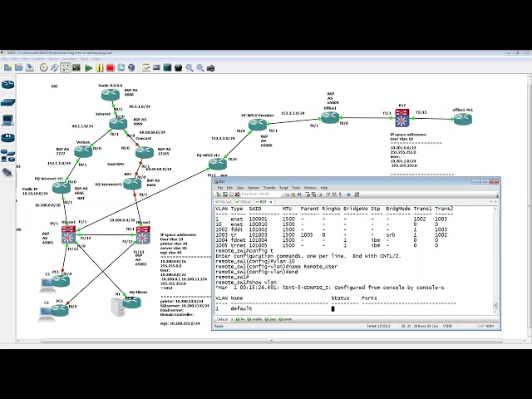
Task: Open the Window menu in terminal window
Action: pos(310,188)
